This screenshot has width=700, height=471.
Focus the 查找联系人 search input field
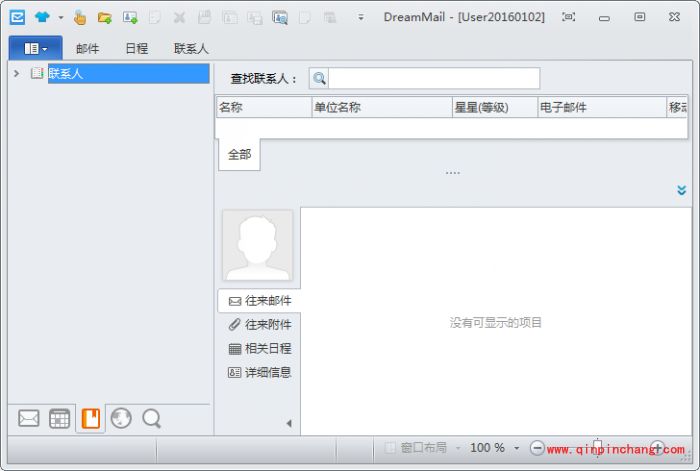coord(433,79)
